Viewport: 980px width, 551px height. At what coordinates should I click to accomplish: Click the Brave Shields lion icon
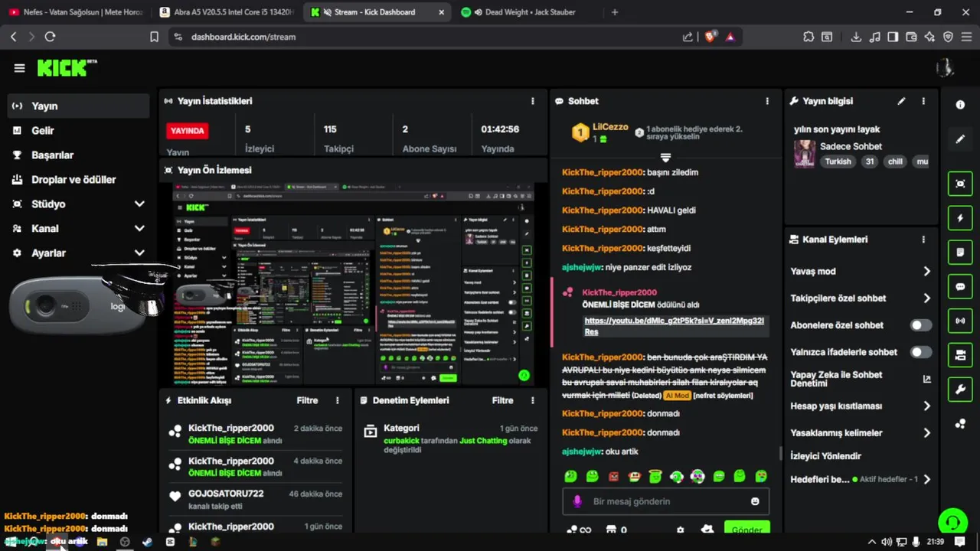pyautogui.click(x=710, y=37)
